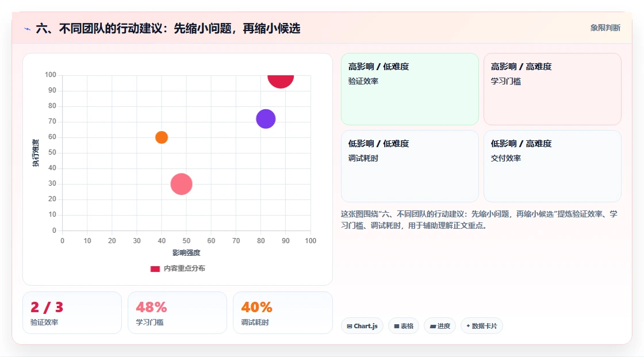This screenshot has height=357, width=644.
Task: Select the 低影响 / 低难度 quadrant card
Action: (x=409, y=166)
